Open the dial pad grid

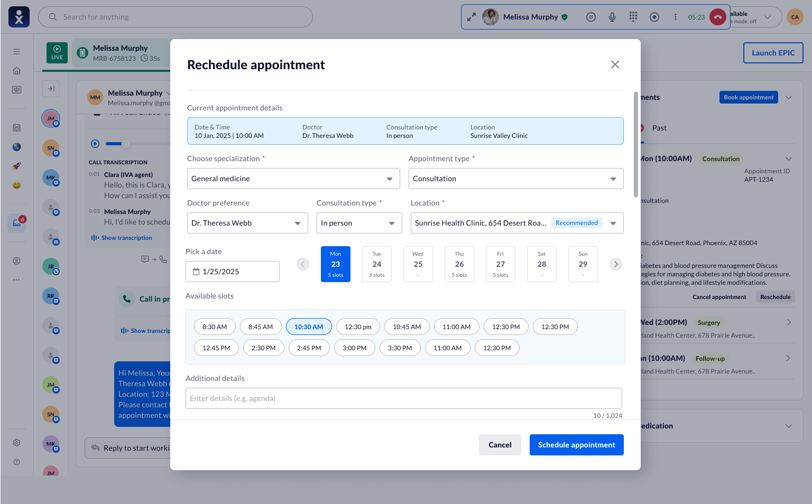coord(633,17)
